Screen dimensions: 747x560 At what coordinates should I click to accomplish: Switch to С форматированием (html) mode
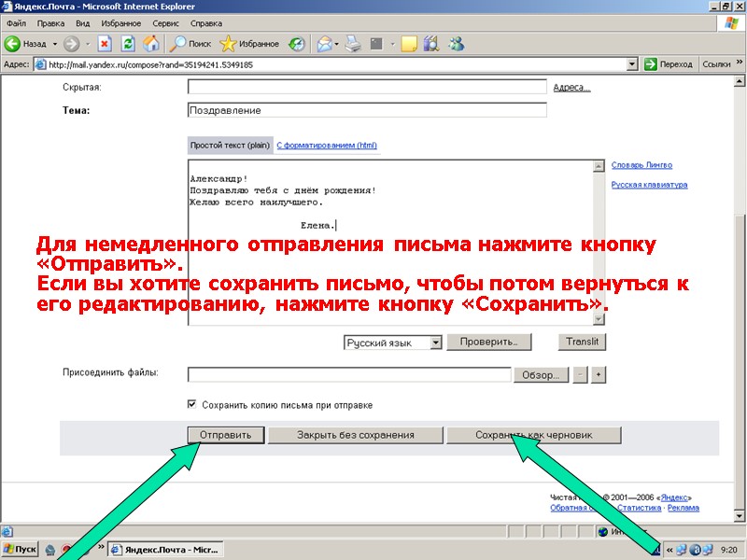327,146
